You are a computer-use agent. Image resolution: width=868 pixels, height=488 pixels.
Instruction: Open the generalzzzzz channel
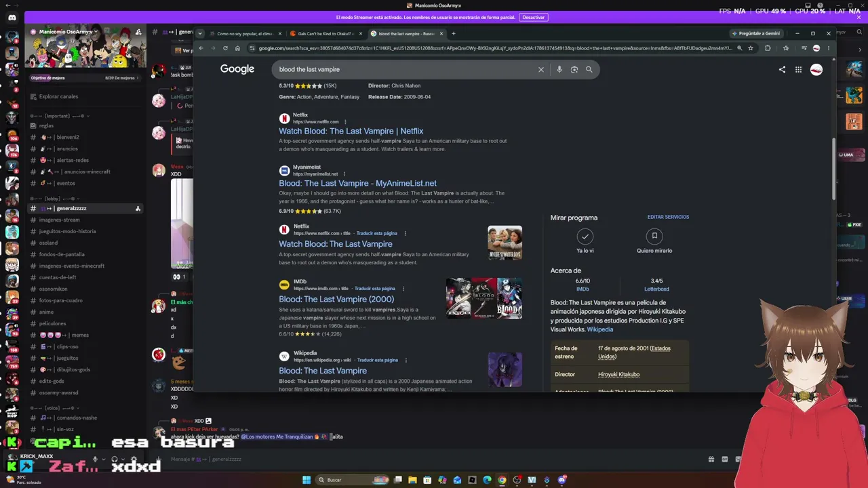click(x=85, y=208)
